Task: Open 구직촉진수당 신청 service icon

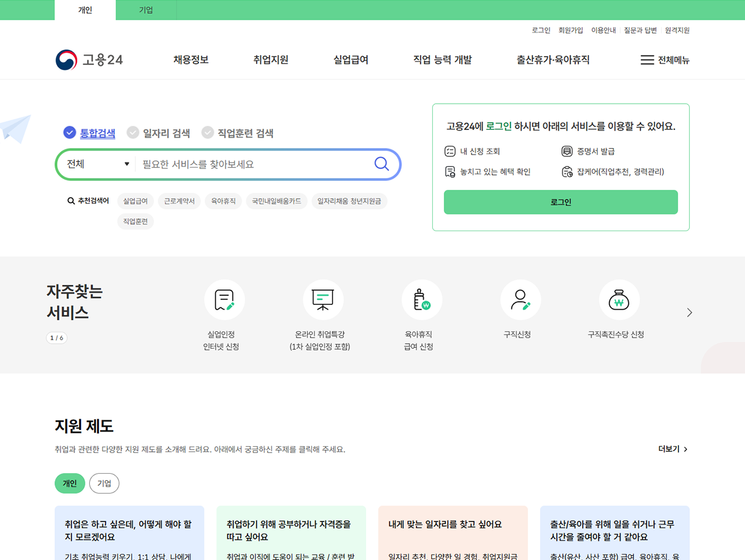Action: [619, 300]
